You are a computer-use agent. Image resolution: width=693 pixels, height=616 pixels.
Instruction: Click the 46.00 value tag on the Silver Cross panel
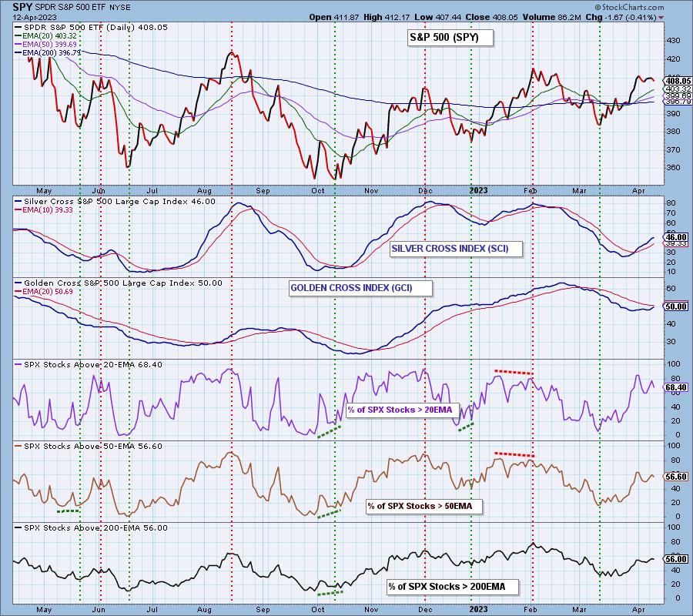click(x=677, y=237)
